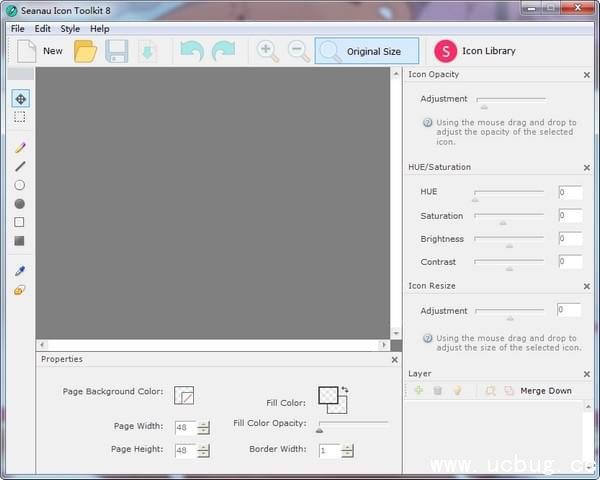The image size is (600, 480).
Task: Open the Icon Library
Action: (x=474, y=51)
